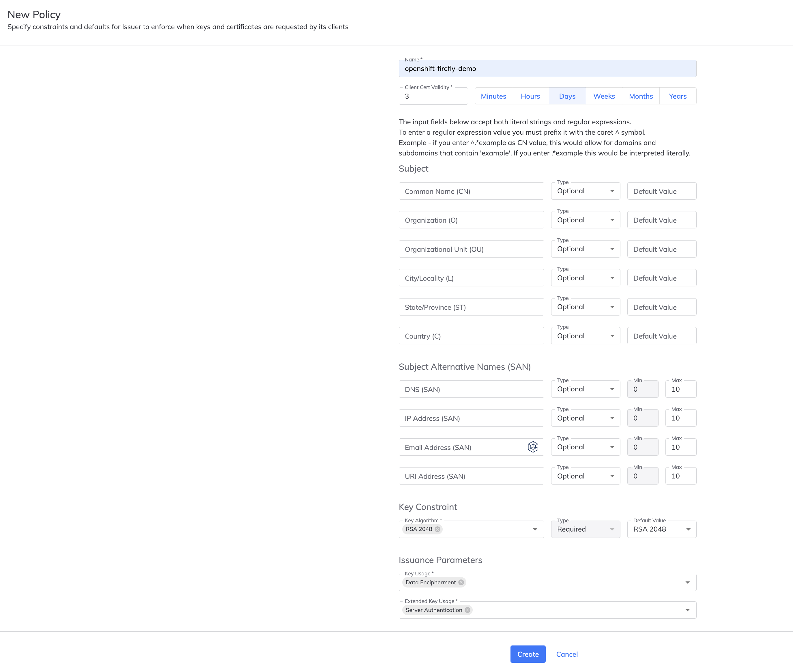Click Max field for DNS (SAN)
This screenshot has width=793, height=672.
pos(681,389)
